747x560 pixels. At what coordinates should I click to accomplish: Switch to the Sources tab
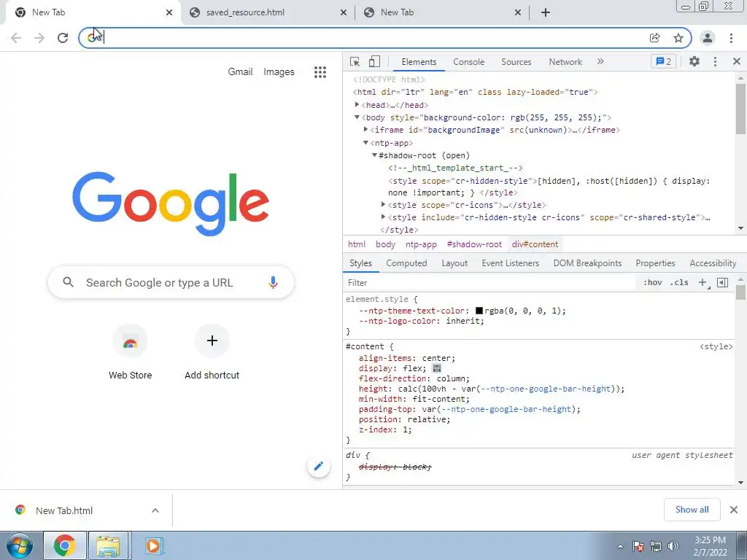click(x=516, y=62)
